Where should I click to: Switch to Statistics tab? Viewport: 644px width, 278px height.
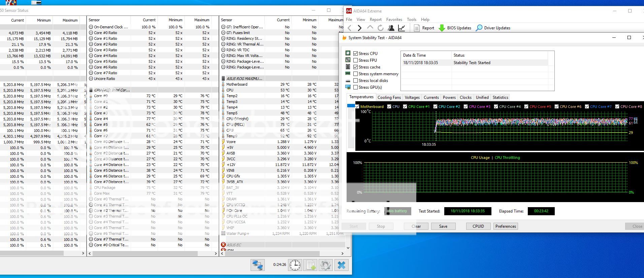[x=500, y=98]
